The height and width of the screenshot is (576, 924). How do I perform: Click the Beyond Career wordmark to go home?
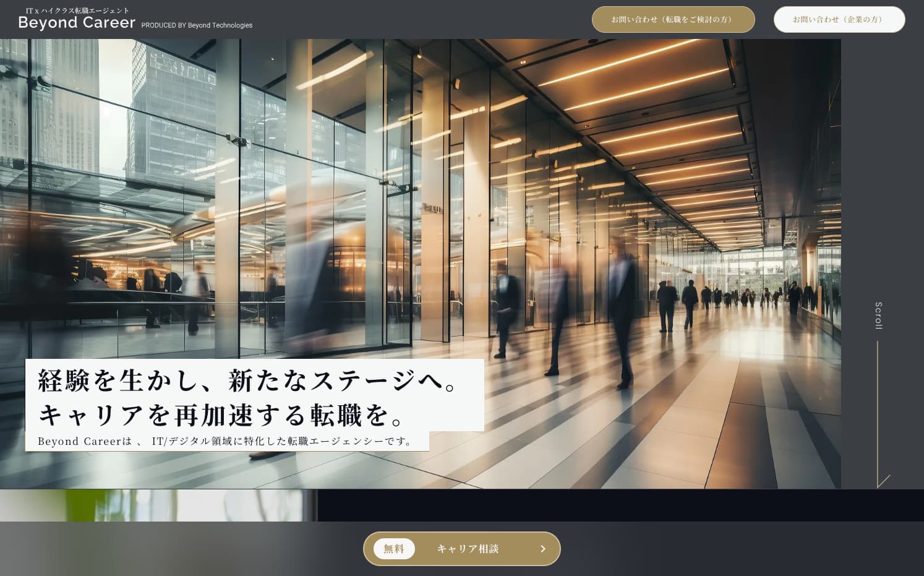pyautogui.click(x=77, y=22)
